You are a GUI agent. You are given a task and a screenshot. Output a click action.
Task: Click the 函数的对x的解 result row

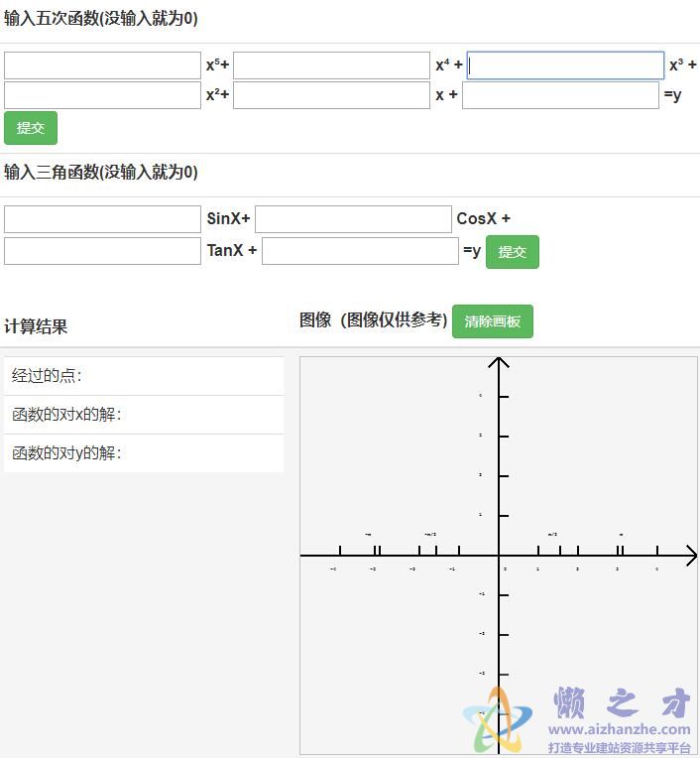144,415
